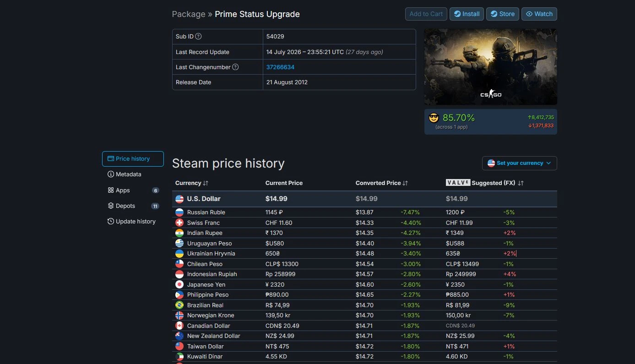Open the Update history tab
Image resolution: width=635 pixels, height=364 pixels.
(133, 222)
